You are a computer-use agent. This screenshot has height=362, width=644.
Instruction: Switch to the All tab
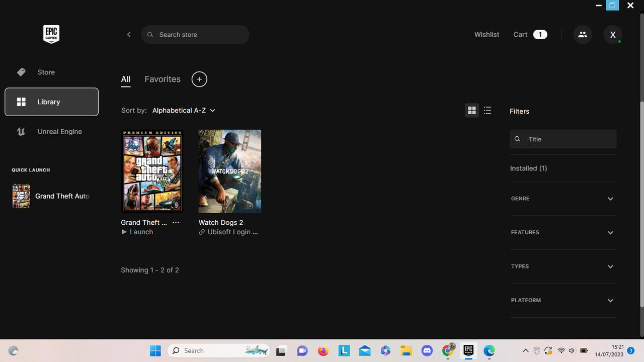point(126,79)
